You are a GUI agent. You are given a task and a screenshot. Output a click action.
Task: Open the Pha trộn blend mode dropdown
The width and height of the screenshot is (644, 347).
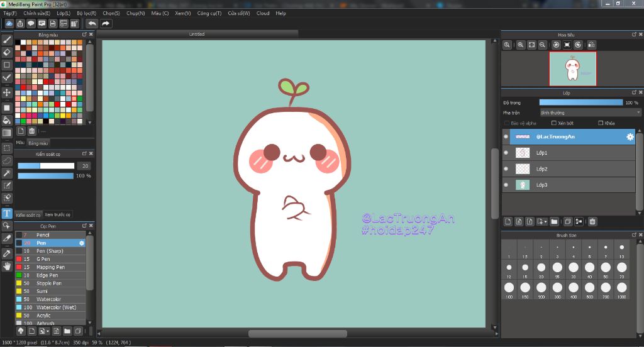coord(590,113)
